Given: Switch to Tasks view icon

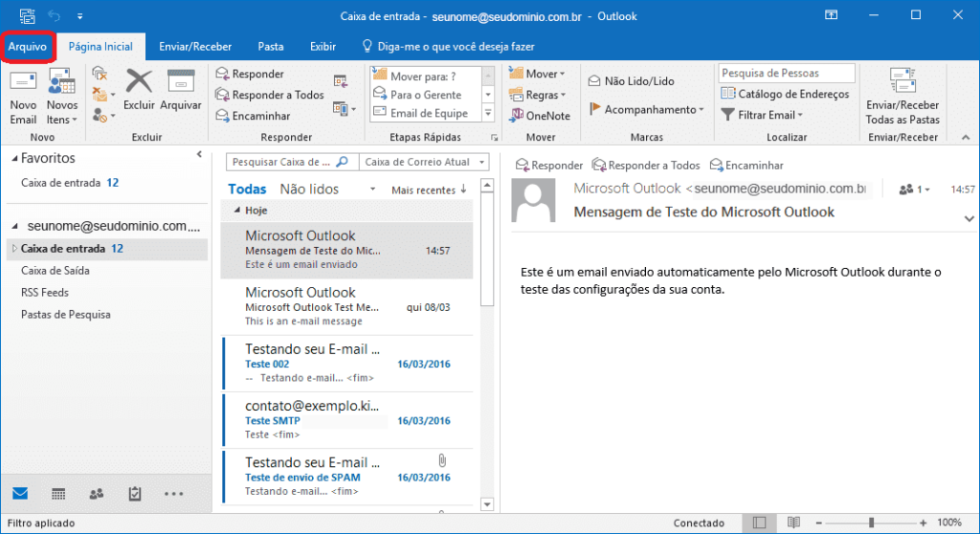Looking at the screenshot, I should point(134,494).
